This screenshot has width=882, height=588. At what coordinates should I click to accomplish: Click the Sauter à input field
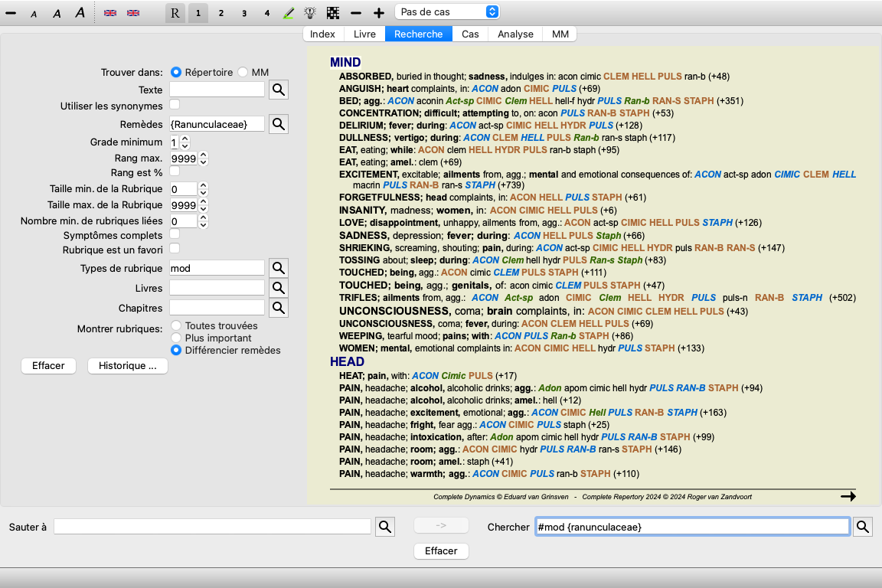click(212, 527)
